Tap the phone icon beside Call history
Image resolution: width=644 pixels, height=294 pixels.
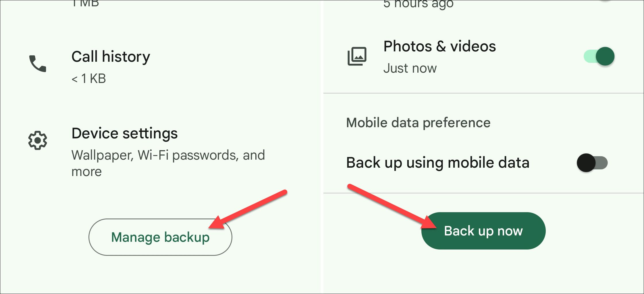click(x=38, y=63)
